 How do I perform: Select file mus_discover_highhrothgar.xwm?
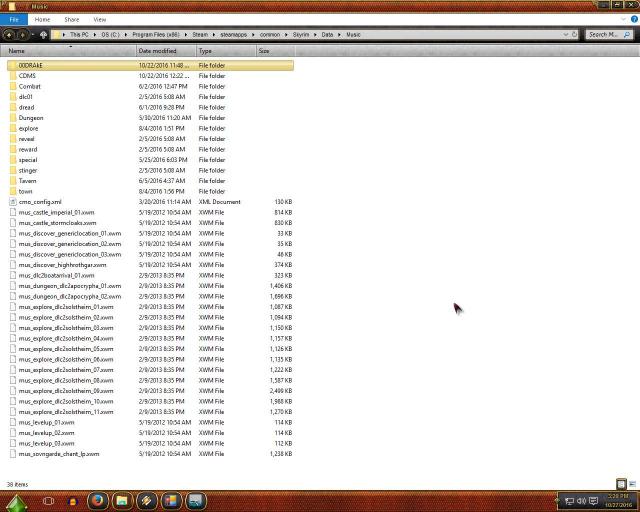pyautogui.click(x=62, y=265)
